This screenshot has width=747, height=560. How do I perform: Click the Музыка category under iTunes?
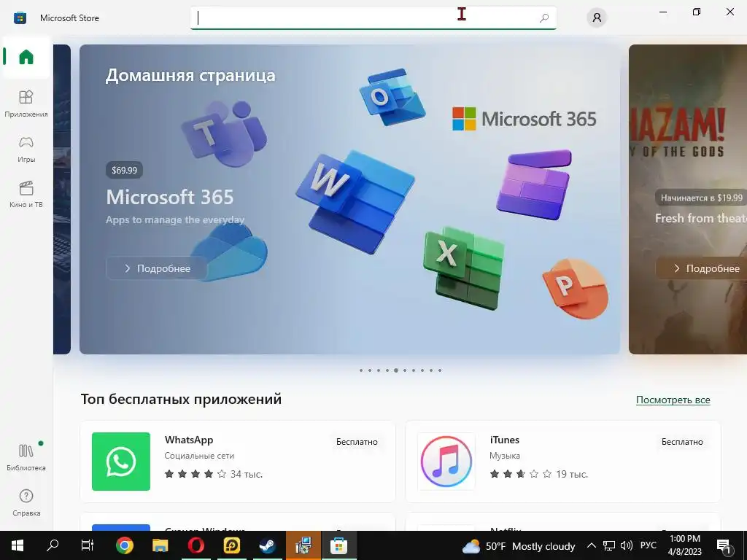coord(505,456)
